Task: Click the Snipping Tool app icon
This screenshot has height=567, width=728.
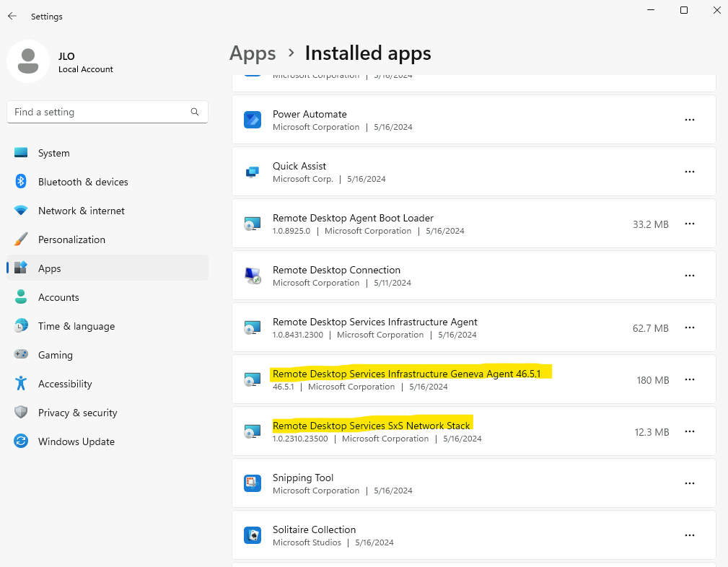Action: coord(253,483)
